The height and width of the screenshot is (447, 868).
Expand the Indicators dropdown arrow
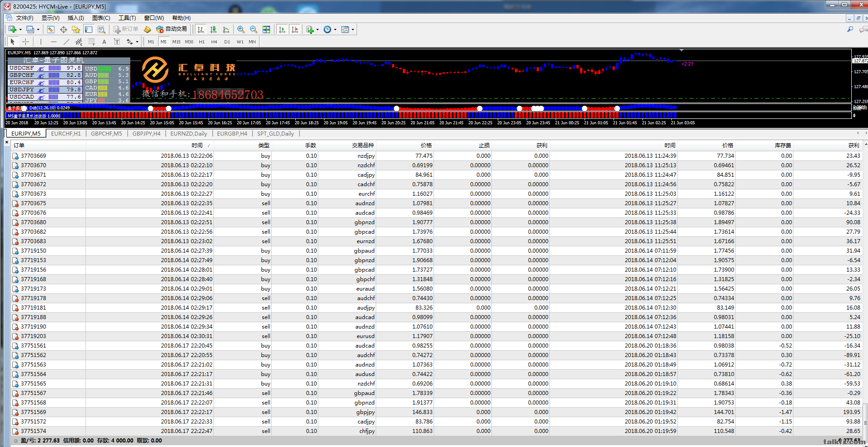click(x=317, y=29)
